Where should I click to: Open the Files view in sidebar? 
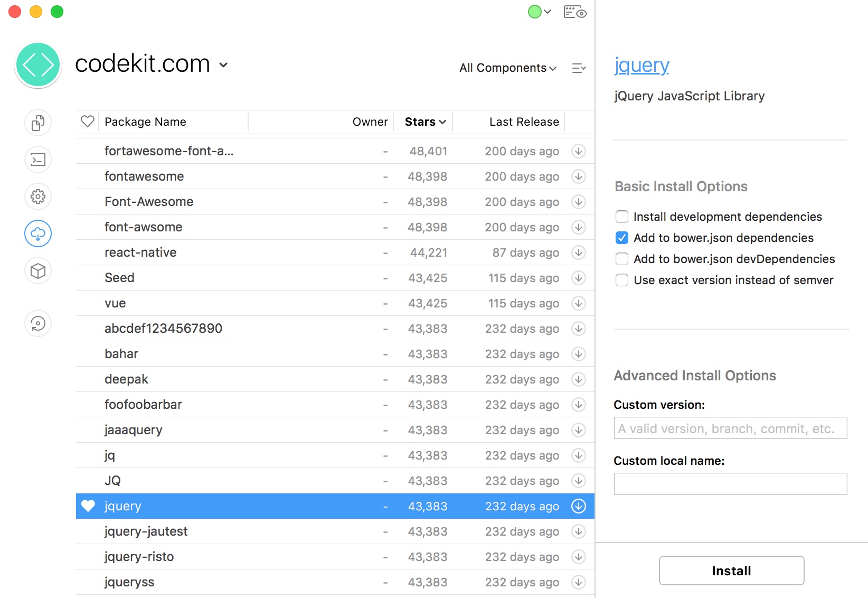tap(38, 123)
